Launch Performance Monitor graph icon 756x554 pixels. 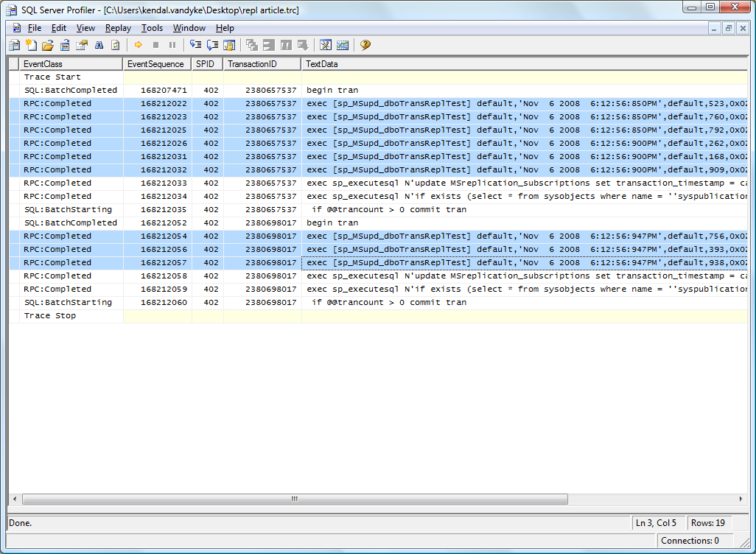coord(343,45)
